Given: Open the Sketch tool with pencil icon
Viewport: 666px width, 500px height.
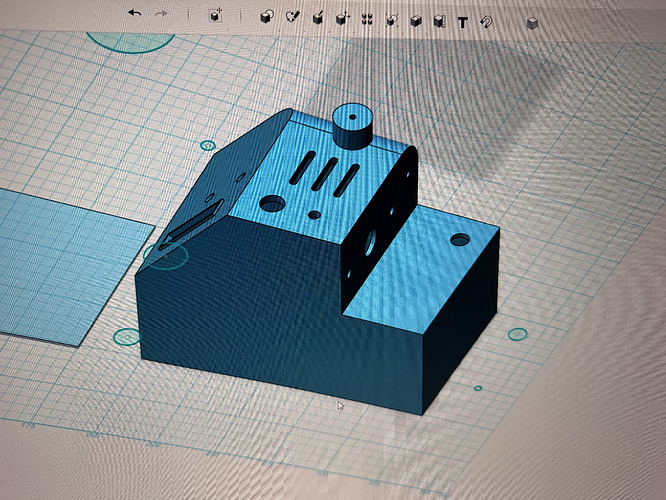Looking at the screenshot, I should [x=292, y=17].
